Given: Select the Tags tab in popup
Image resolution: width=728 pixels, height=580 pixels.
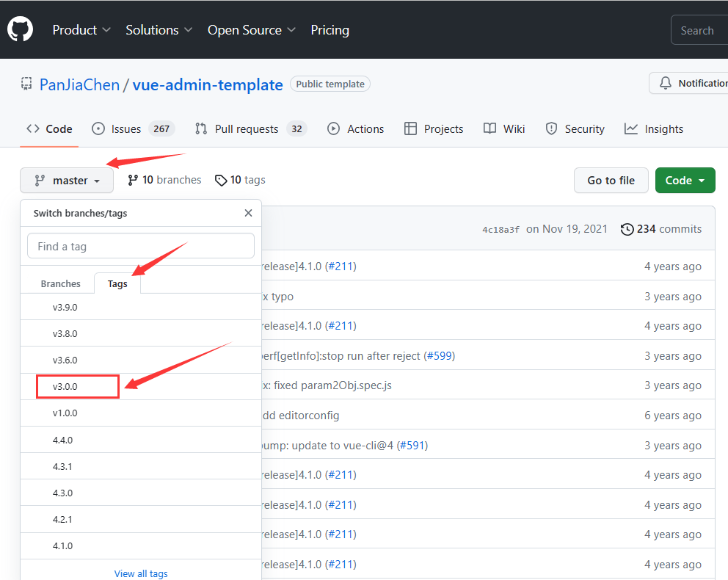Looking at the screenshot, I should click(x=117, y=283).
